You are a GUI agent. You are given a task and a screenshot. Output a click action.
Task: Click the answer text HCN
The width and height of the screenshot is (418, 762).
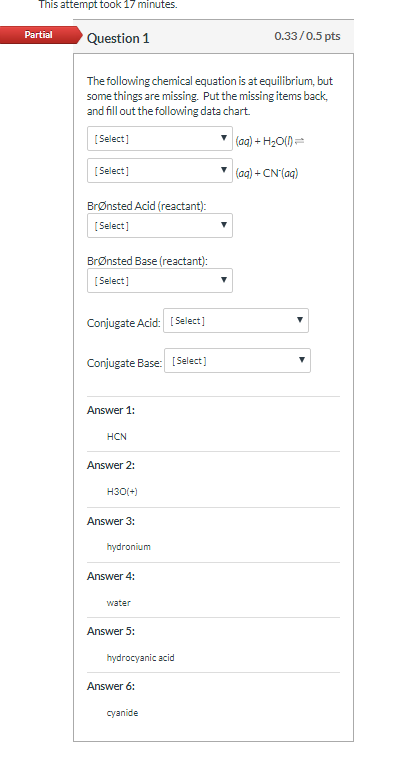click(117, 436)
